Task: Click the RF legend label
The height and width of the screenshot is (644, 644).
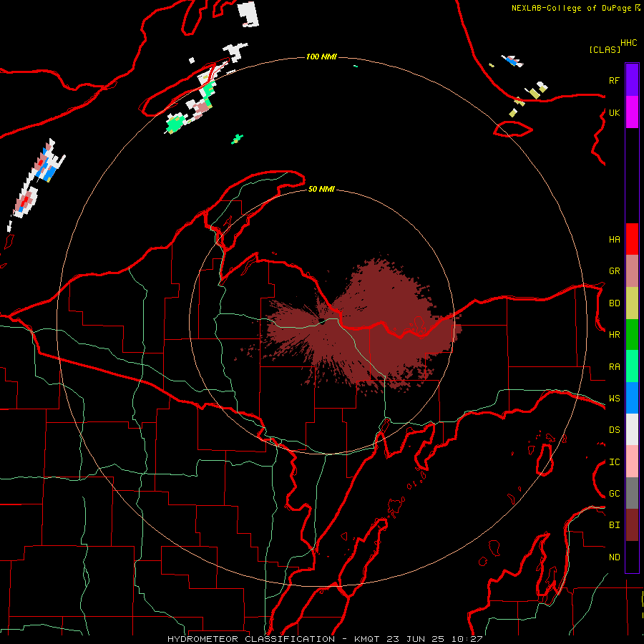Action: tap(614, 80)
